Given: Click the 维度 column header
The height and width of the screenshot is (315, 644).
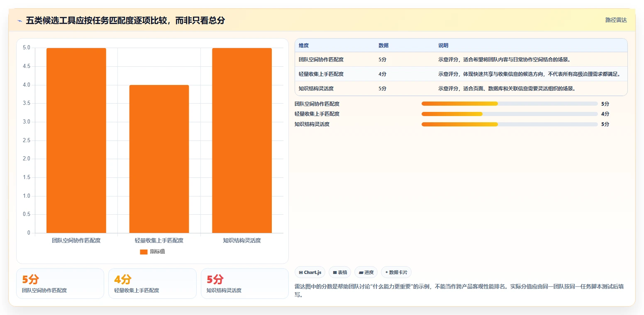Looking at the screenshot, I should point(304,46).
